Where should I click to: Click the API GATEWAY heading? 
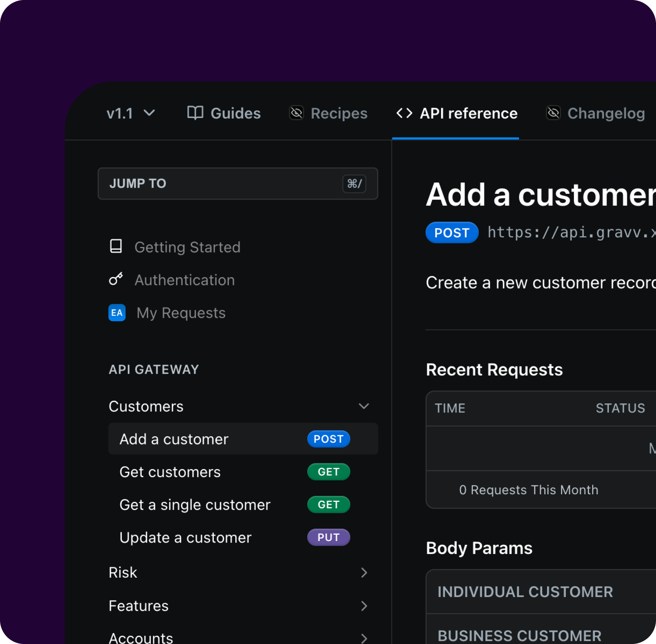click(x=154, y=370)
